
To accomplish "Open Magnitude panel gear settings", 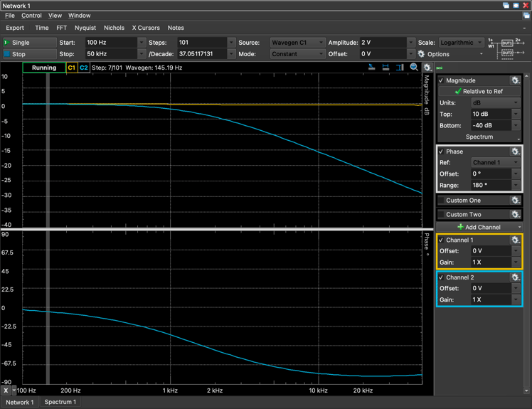I will (515, 81).
